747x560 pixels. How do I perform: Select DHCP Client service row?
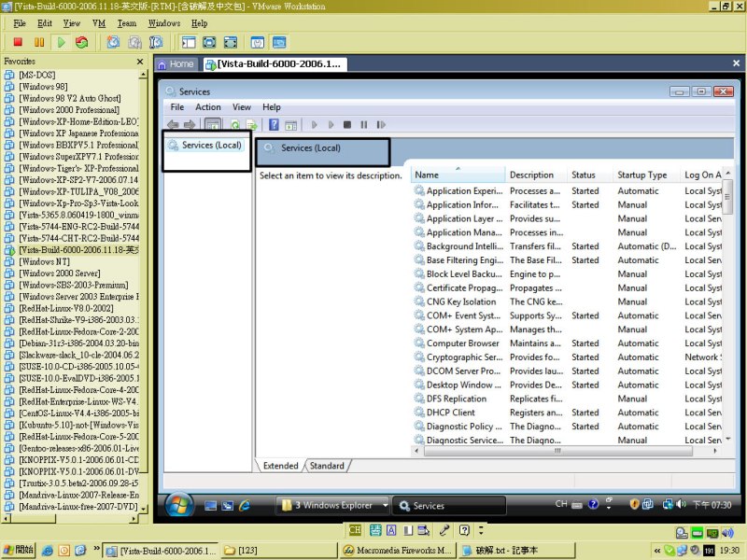tap(567, 413)
